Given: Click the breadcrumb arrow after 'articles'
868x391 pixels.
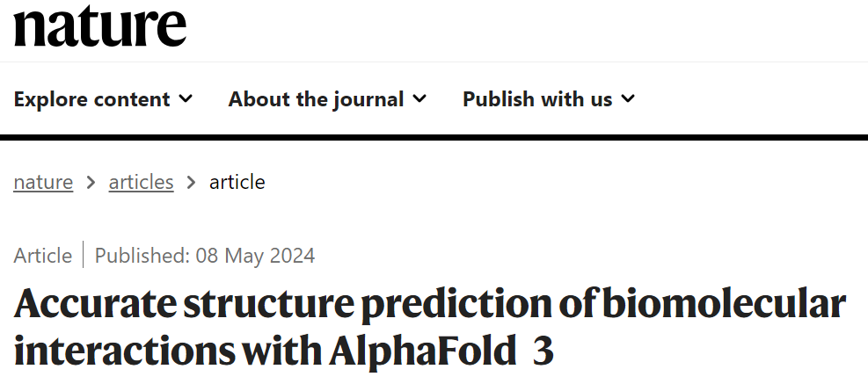Looking at the screenshot, I should [191, 183].
